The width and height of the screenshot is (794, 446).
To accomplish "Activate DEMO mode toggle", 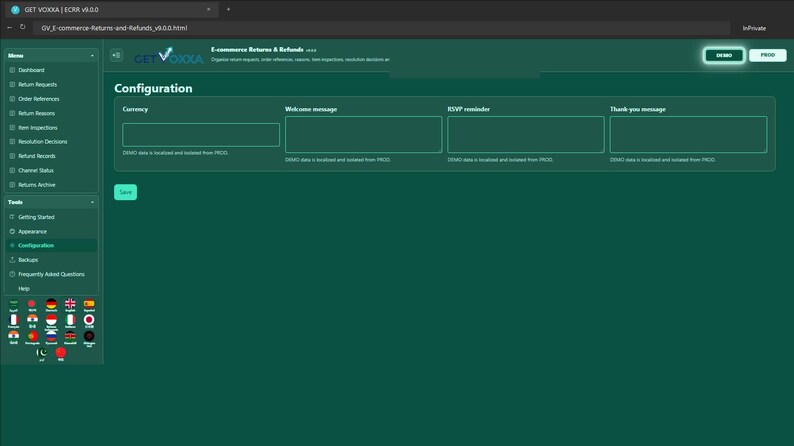I will (724, 55).
